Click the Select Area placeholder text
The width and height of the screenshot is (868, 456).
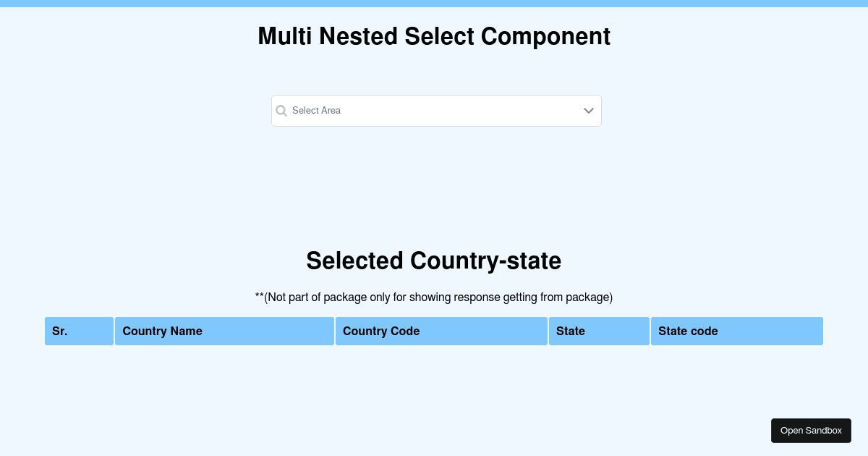[x=316, y=110]
